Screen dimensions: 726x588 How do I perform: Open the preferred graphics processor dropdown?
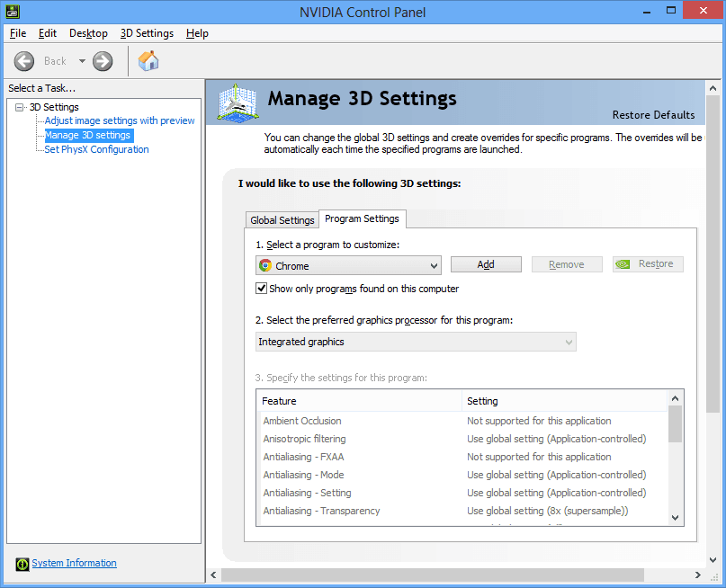click(416, 342)
